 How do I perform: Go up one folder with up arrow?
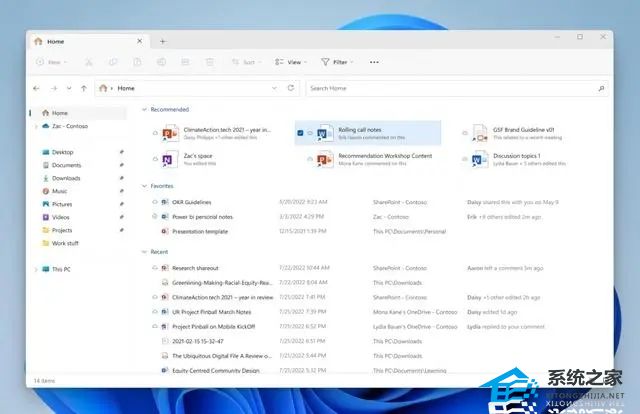coord(82,88)
